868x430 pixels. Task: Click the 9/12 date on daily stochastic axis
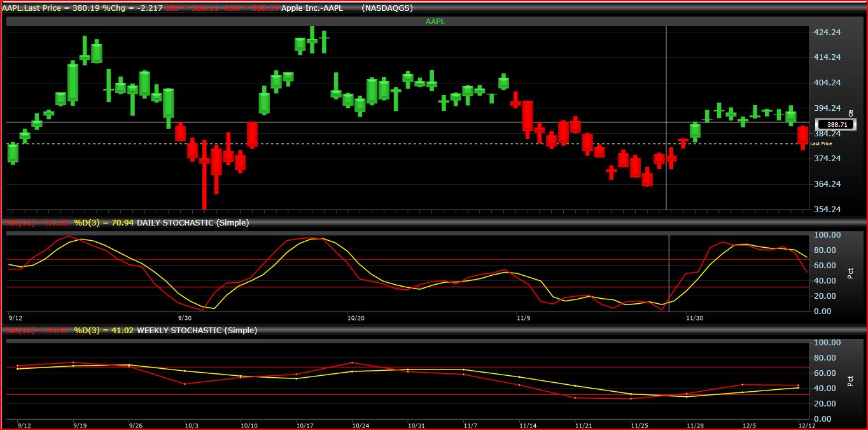click(15, 318)
